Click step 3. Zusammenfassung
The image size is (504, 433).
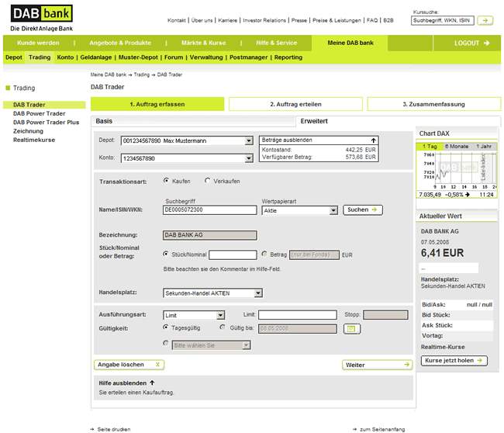tap(434, 104)
